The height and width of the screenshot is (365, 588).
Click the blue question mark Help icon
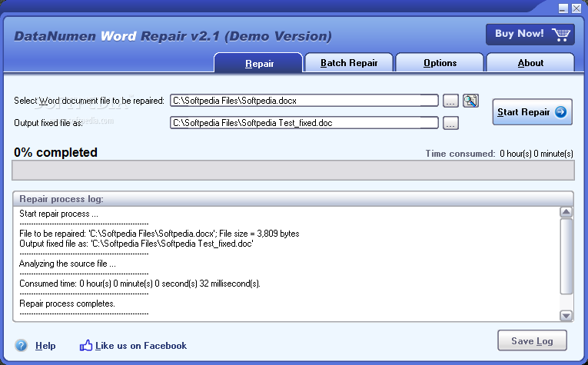pyautogui.click(x=22, y=346)
